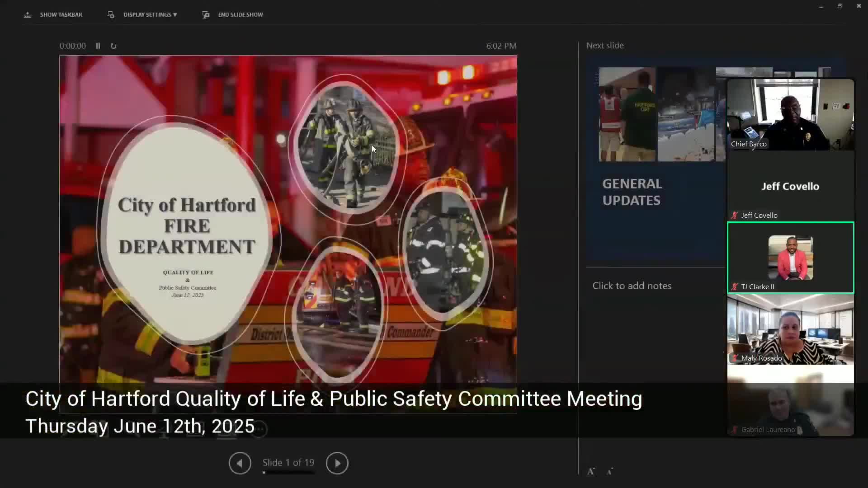Viewport: 868px width, 488px height.
Task: Go to the previous slide arrow
Action: [240, 463]
